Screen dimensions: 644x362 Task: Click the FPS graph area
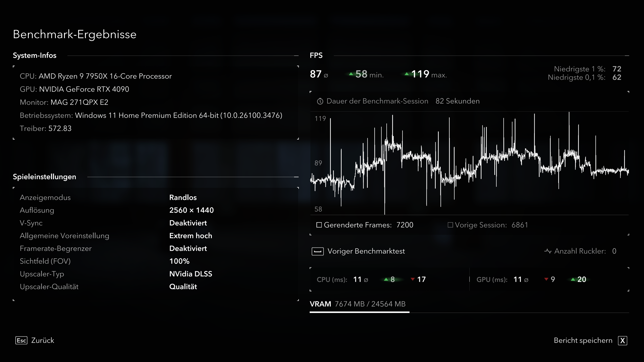(x=469, y=163)
